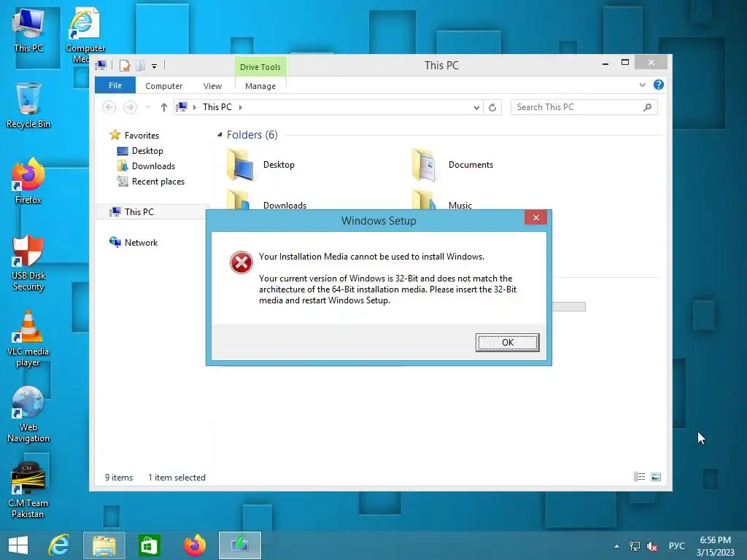747x560 pixels.
Task: Open the Windows Start button
Action: click(18, 545)
